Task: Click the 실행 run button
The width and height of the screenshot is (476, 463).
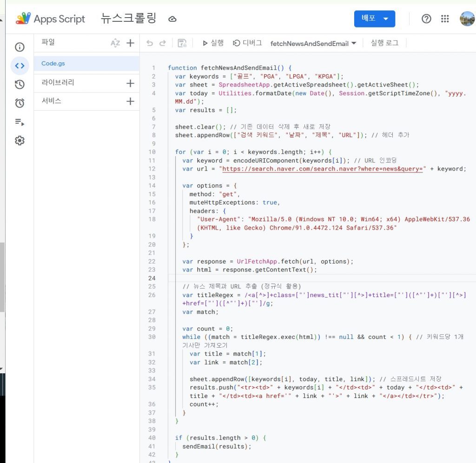Action: [213, 43]
